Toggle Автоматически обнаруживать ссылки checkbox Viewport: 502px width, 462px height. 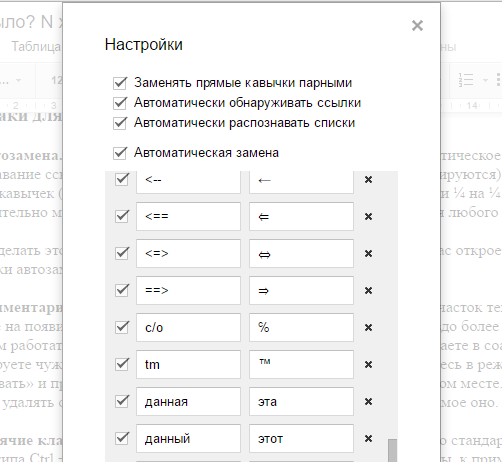(x=120, y=103)
